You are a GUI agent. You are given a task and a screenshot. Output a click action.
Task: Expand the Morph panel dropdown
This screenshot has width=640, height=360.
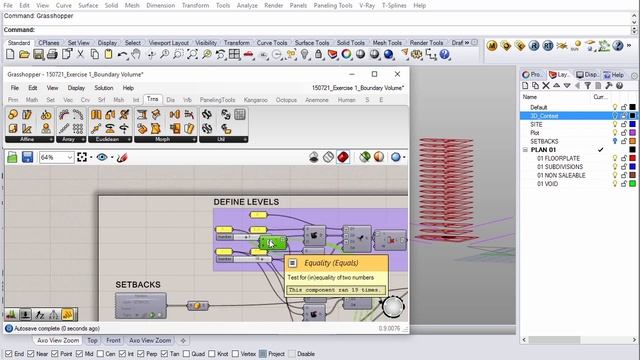194,140
